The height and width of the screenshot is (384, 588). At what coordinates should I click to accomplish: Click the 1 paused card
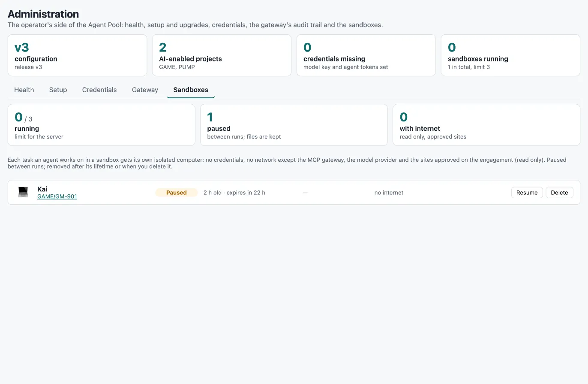(294, 125)
